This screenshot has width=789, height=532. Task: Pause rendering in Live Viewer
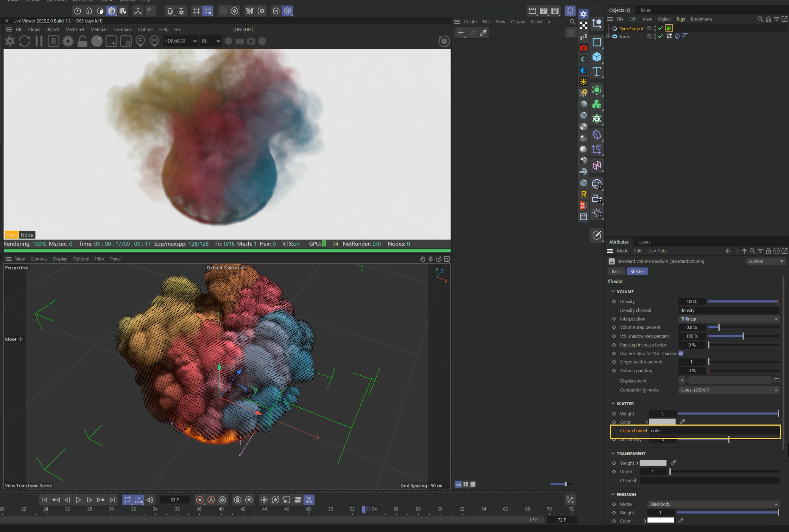(x=39, y=42)
